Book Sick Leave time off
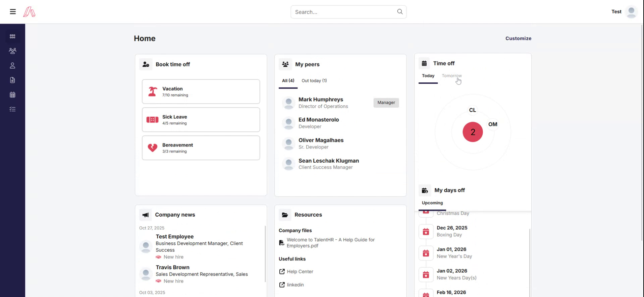 click(201, 120)
